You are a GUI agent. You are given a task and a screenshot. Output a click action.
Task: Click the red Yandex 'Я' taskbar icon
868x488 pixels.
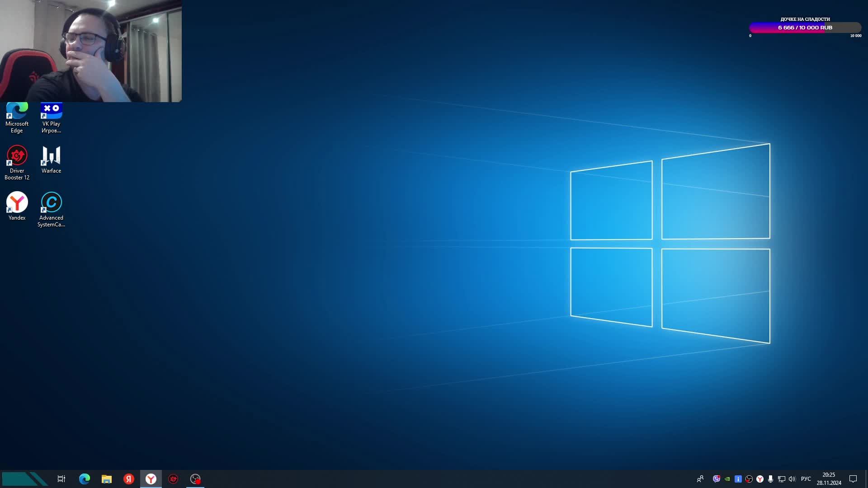click(x=129, y=479)
